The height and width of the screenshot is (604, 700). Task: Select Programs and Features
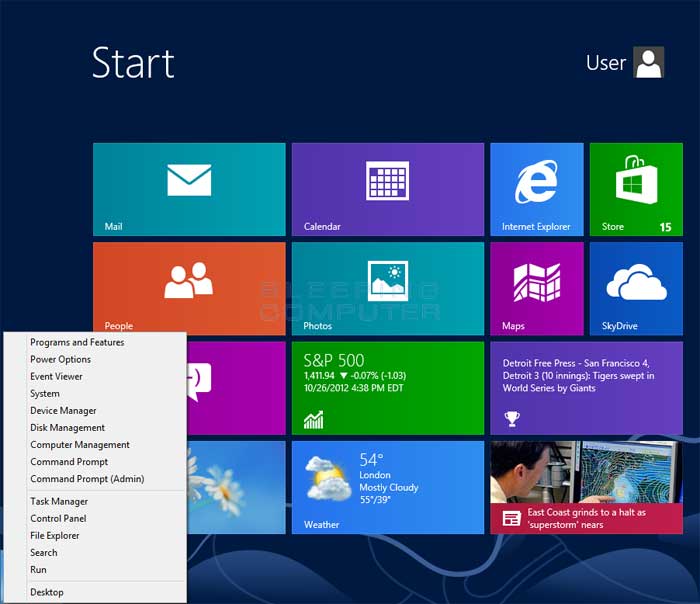(77, 342)
